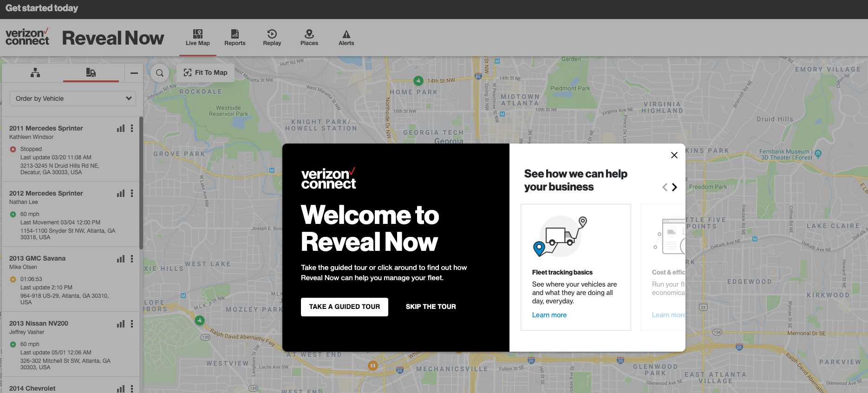
Task: Open stats chart for 2014 Chevrolet
Action: [x=121, y=388]
